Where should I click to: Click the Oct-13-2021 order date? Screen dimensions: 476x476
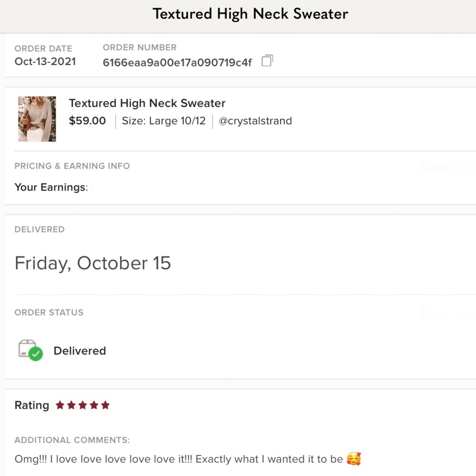coord(45,61)
